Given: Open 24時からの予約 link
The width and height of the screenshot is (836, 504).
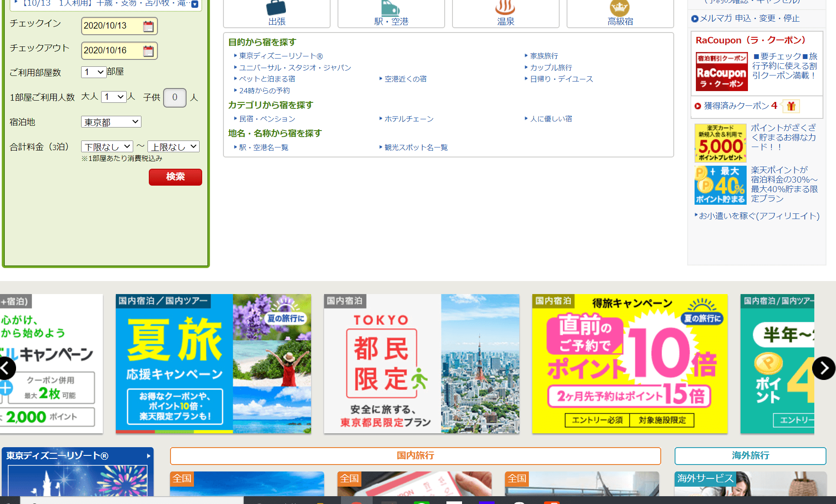Looking at the screenshot, I should 264,91.
